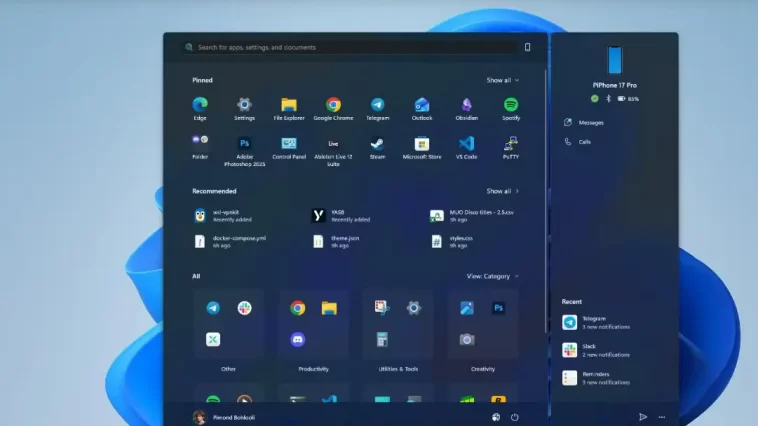Viewport: 758px width, 426px height.
Task: Open the wsl-vpnkit recommended item
Action: (x=223, y=216)
